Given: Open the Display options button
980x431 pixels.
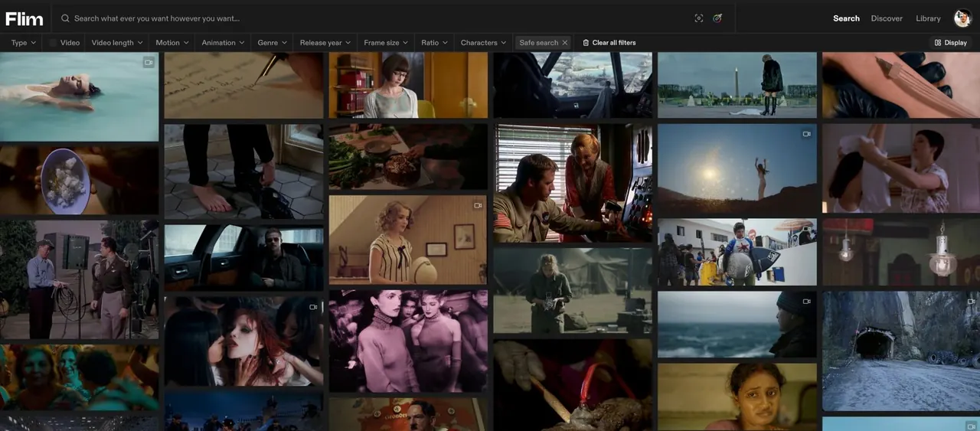Looking at the screenshot, I should tap(951, 43).
